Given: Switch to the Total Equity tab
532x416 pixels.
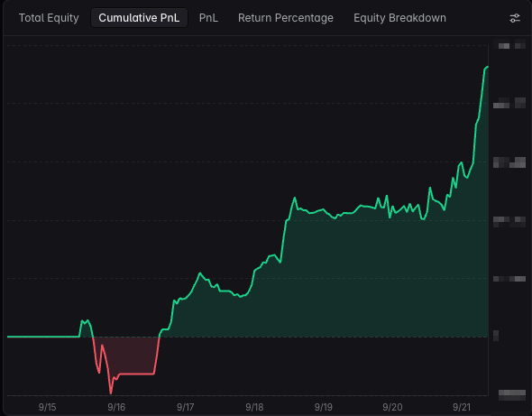Looking at the screenshot, I should (x=49, y=18).
